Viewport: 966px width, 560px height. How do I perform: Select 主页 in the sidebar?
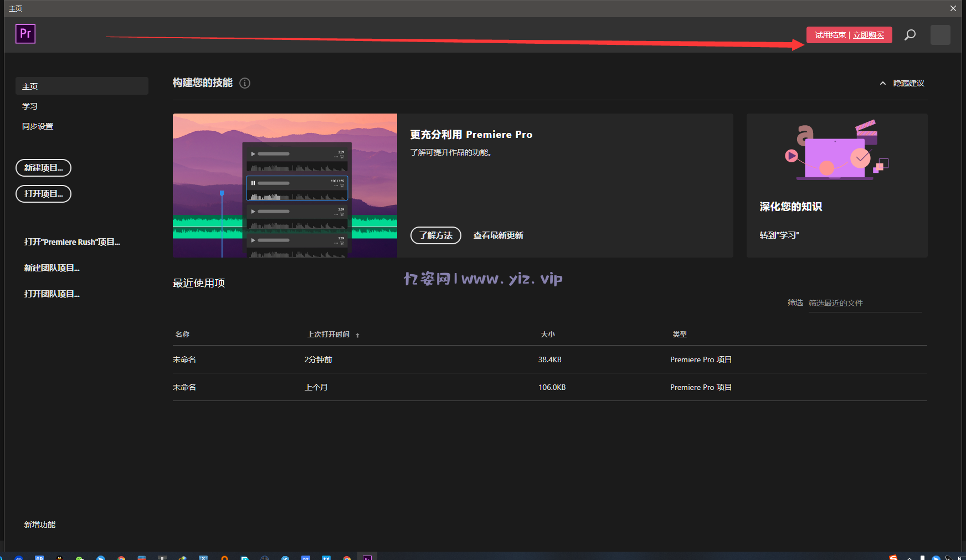pyautogui.click(x=82, y=86)
